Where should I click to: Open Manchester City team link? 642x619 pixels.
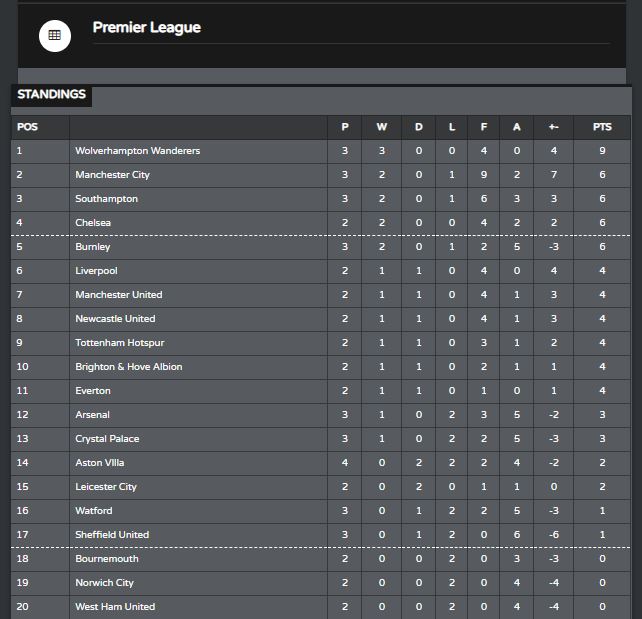(112, 175)
